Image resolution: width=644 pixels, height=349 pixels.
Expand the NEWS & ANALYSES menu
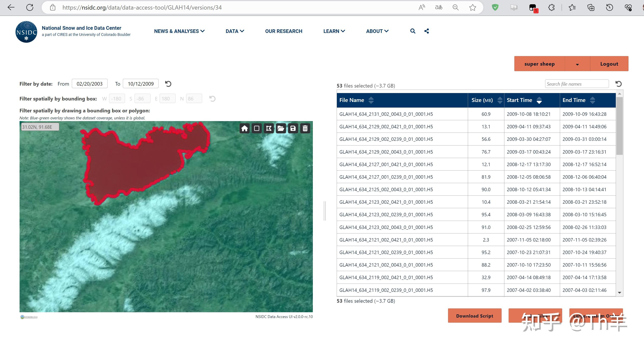(179, 31)
